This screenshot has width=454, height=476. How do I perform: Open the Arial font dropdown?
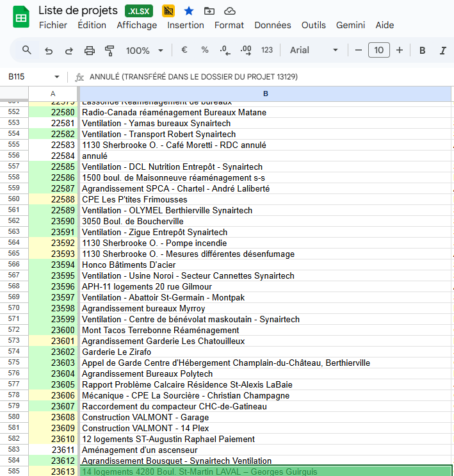click(x=314, y=50)
